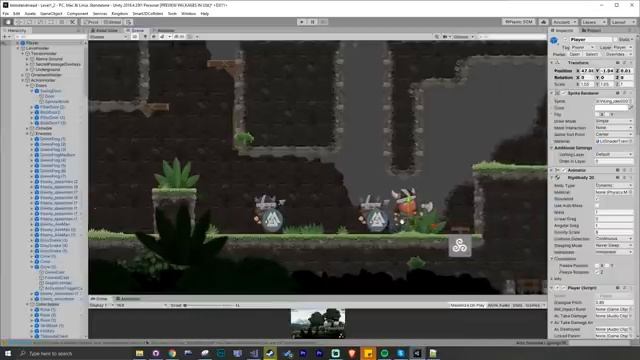Open the Account dropdown

click(x=564, y=22)
